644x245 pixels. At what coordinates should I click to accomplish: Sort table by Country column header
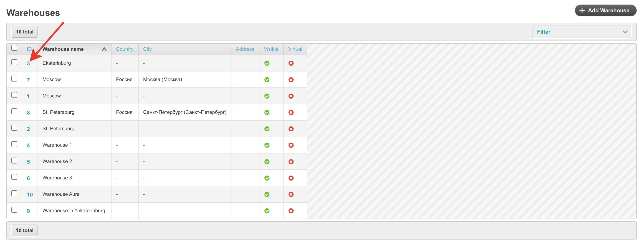pos(124,49)
